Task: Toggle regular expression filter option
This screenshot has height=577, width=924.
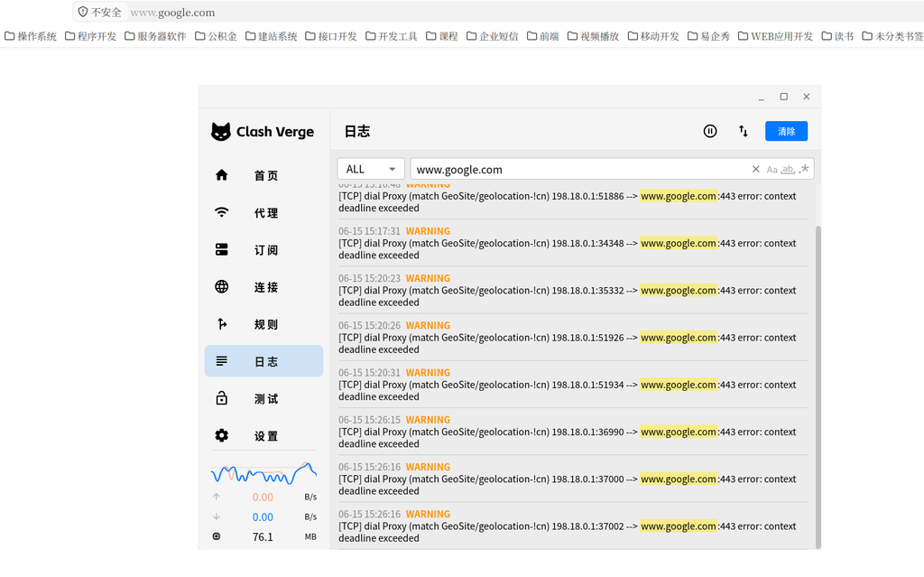Action: tap(804, 170)
